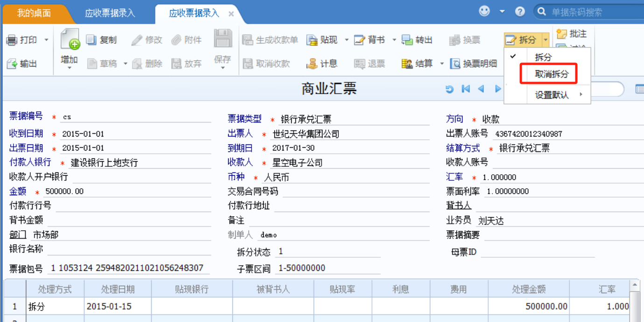
Task: Select the checked 拆分 menu option
Action: pyautogui.click(x=543, y=57)
